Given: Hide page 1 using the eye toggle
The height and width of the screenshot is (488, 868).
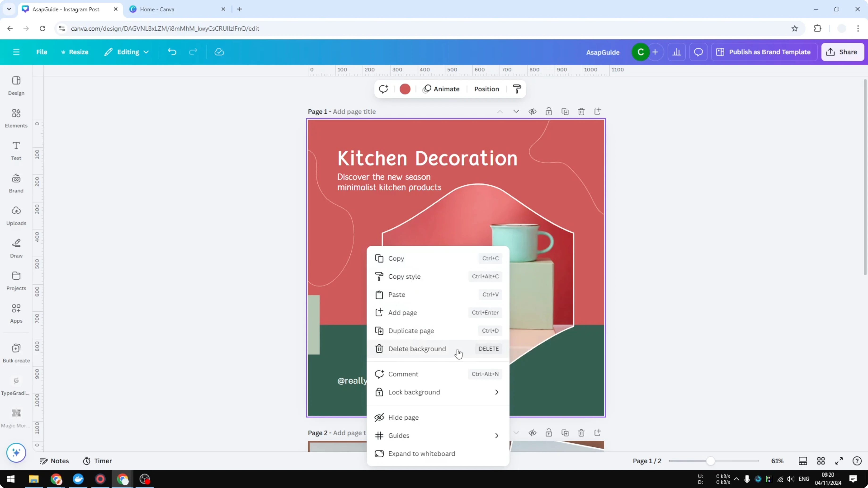Looking at the screenshot, I should [532, 111].
